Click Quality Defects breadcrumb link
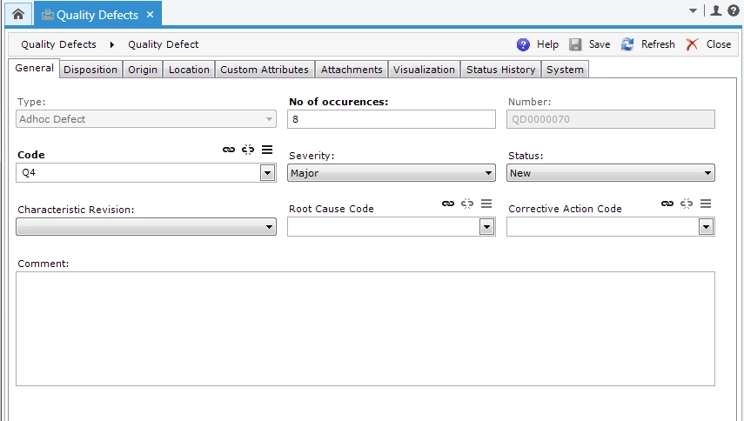This screenshot has width=744, height=421. coord(58,44)
